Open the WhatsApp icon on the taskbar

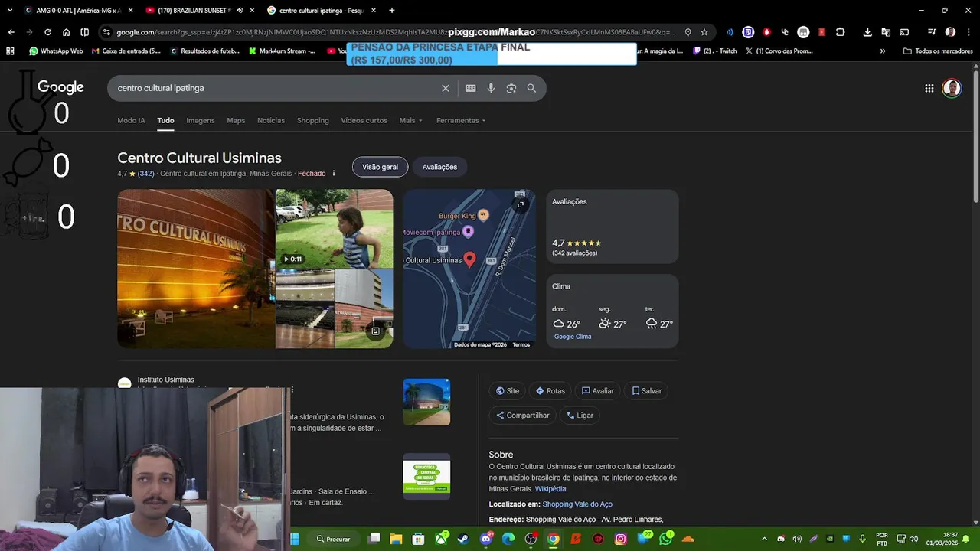666,539
